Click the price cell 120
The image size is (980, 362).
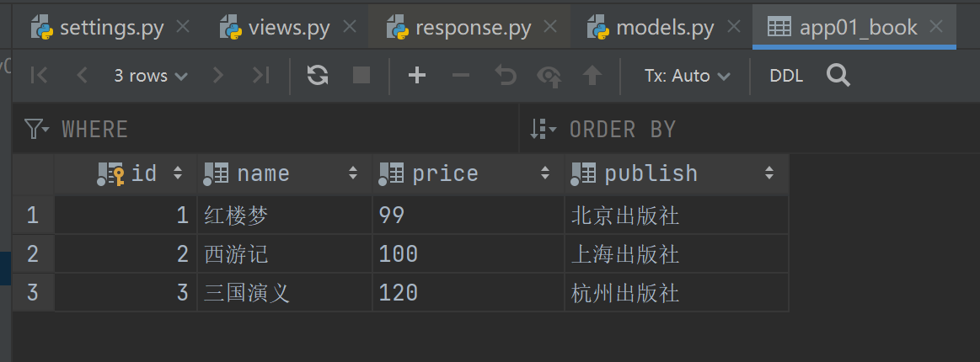point(469,293)
